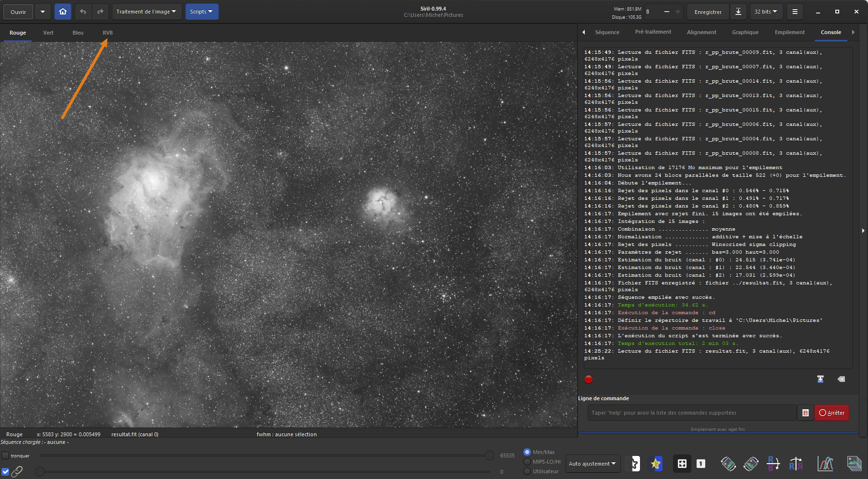The image size is (868, 479).
Task: Select the MIPS-LO/HI radio button
Action: coord(527,462)
